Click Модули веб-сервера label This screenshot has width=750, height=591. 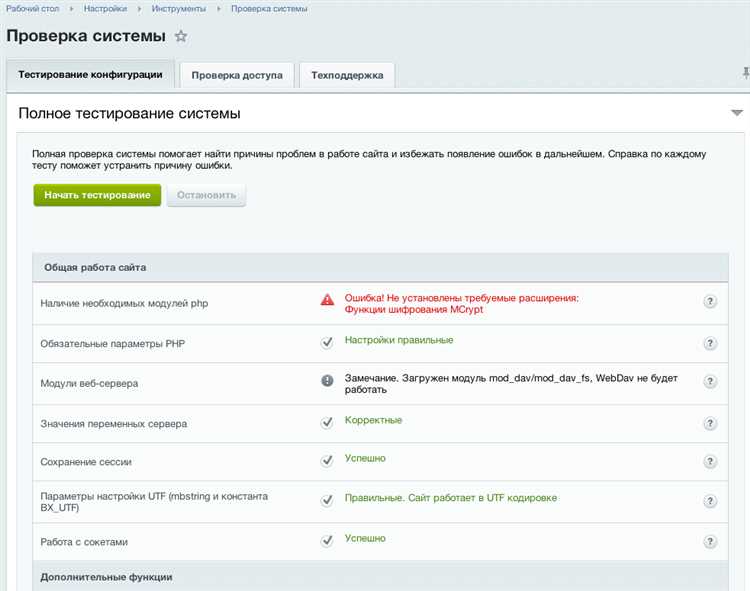coord(89,383)
